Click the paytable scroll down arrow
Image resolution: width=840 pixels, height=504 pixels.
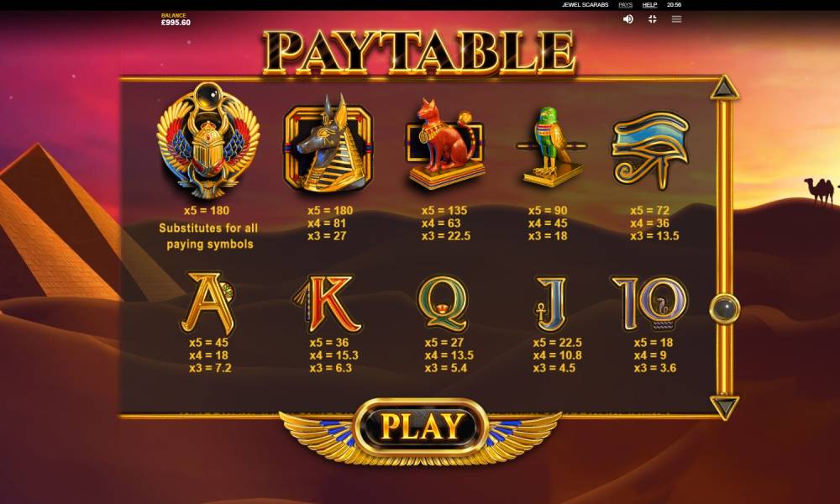point(724,407)
